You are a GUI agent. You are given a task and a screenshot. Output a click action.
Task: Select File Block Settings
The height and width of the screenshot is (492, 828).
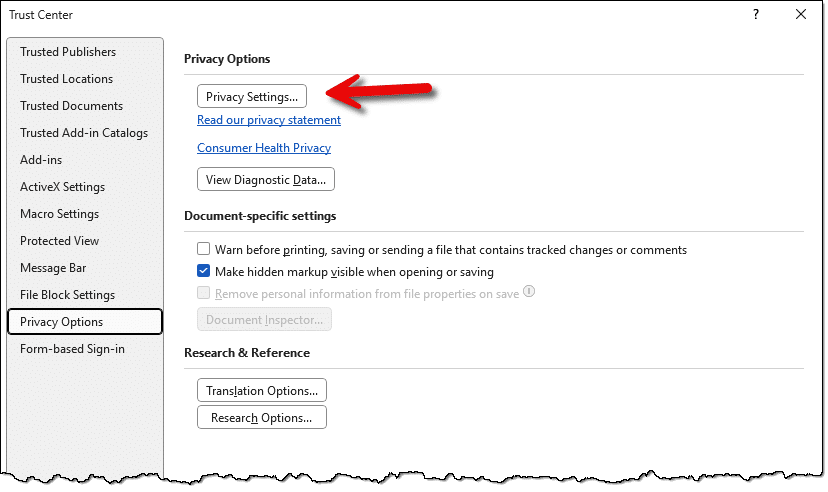[x=67, y=295]
